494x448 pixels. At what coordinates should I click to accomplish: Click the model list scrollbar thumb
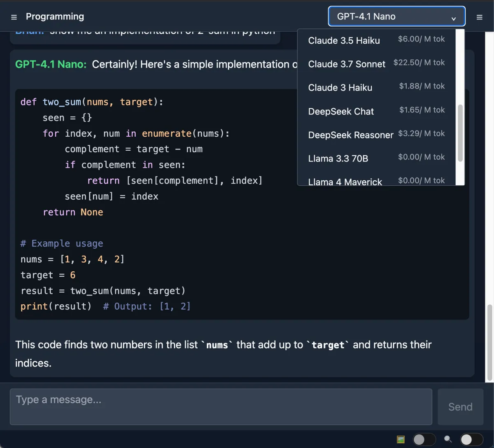pyautogui.click(x=460, y=133)
